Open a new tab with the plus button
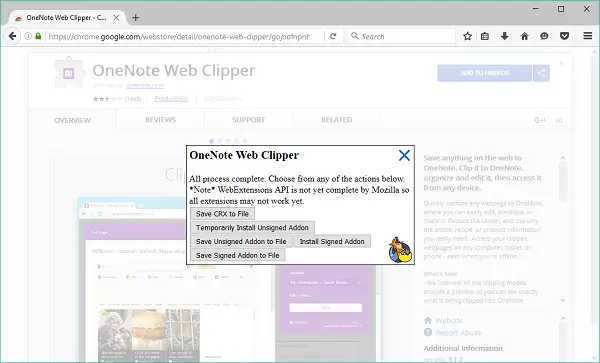The width and height of the screenshot is (600, 363). (x=135, y=18)
